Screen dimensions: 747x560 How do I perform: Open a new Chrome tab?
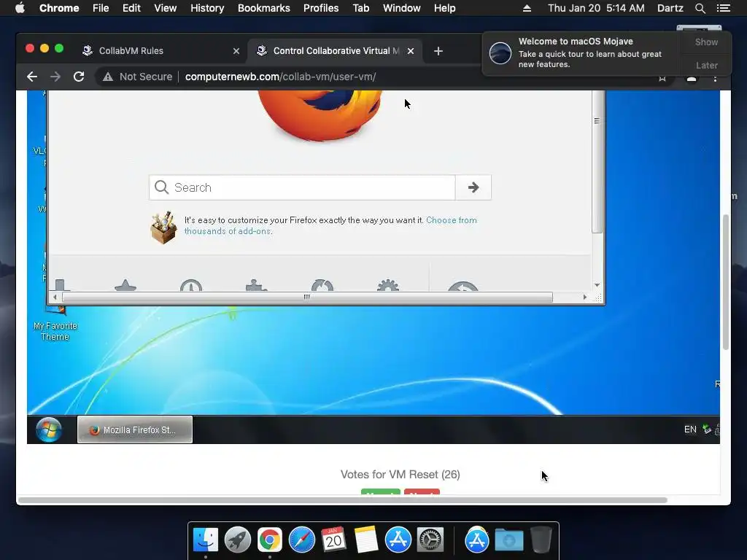(x=438, y=51)
